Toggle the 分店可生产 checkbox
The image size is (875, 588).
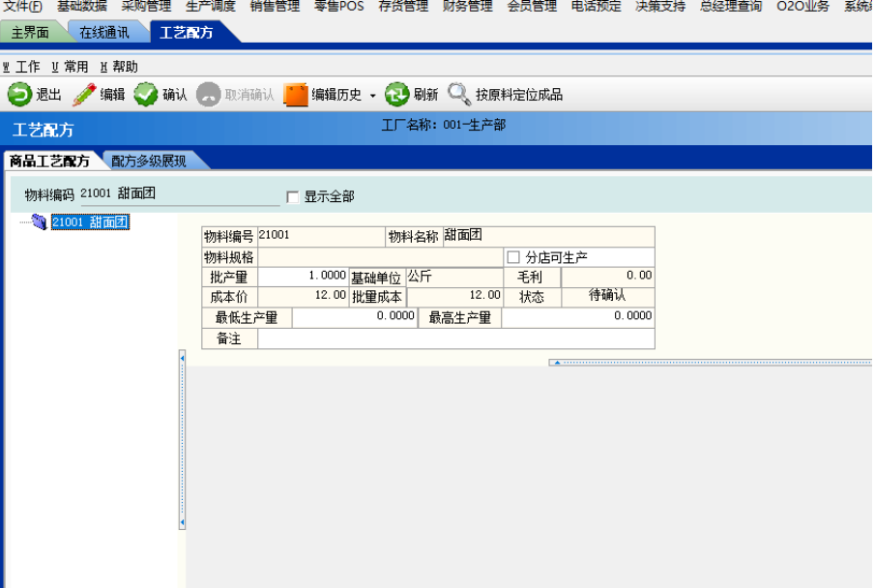point(513,257)
